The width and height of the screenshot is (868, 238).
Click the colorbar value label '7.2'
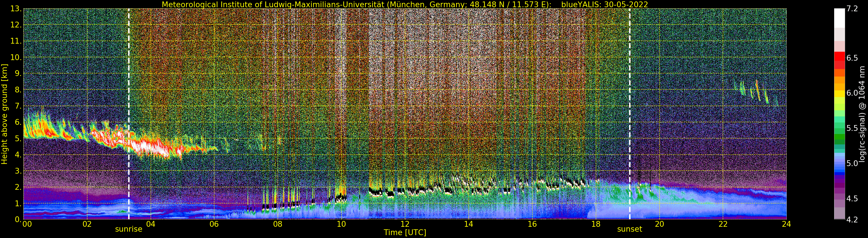(x=852, y=9)
